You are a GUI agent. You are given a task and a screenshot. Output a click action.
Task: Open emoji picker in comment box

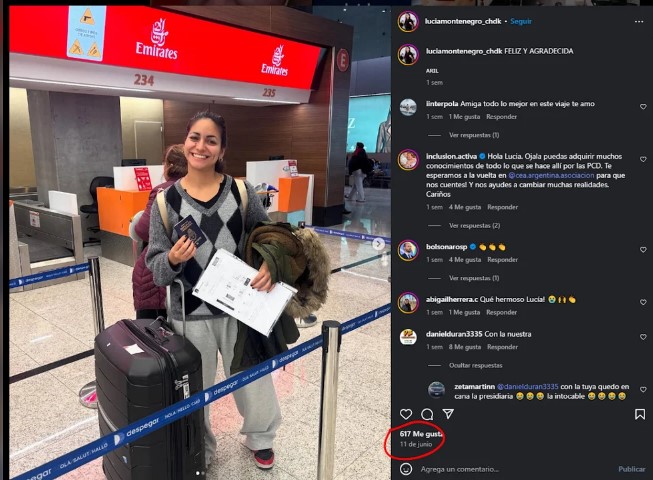[406, 469]
